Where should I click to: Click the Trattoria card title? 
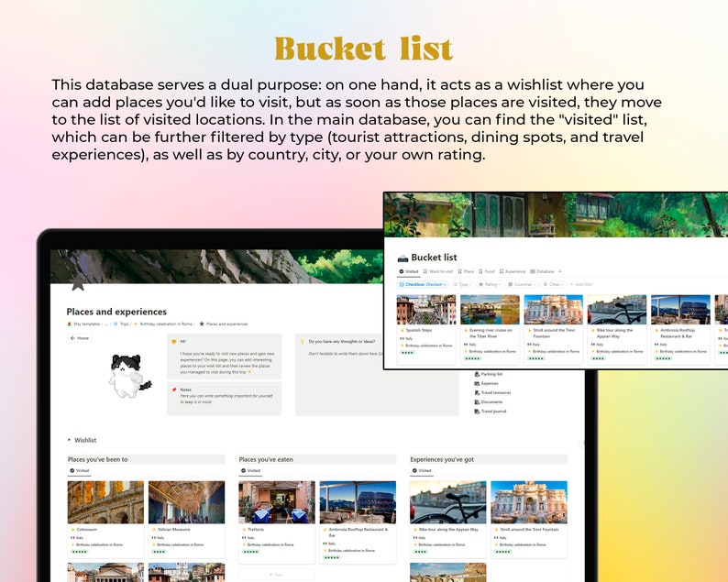tap(256, 529)
